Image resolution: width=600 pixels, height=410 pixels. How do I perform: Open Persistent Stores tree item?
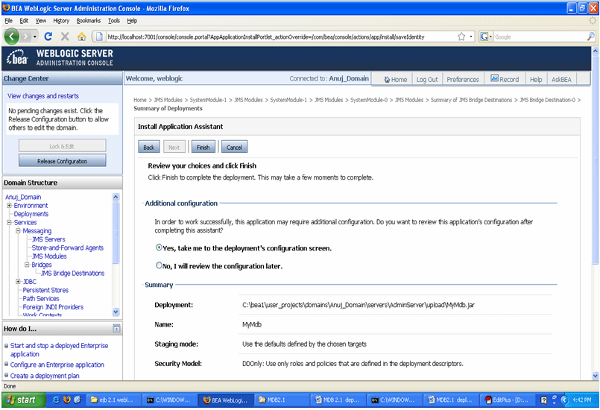click(x=46, y=290)
